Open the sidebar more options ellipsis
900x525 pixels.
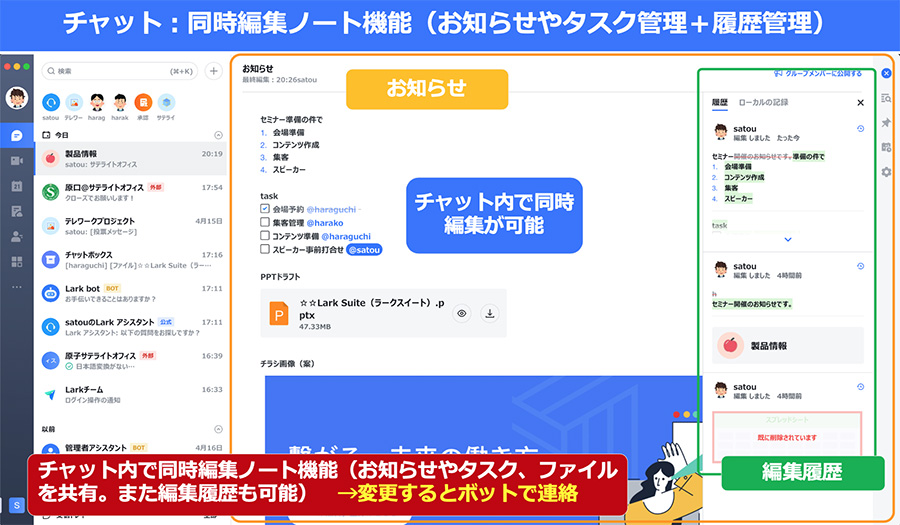pos(17,286)
